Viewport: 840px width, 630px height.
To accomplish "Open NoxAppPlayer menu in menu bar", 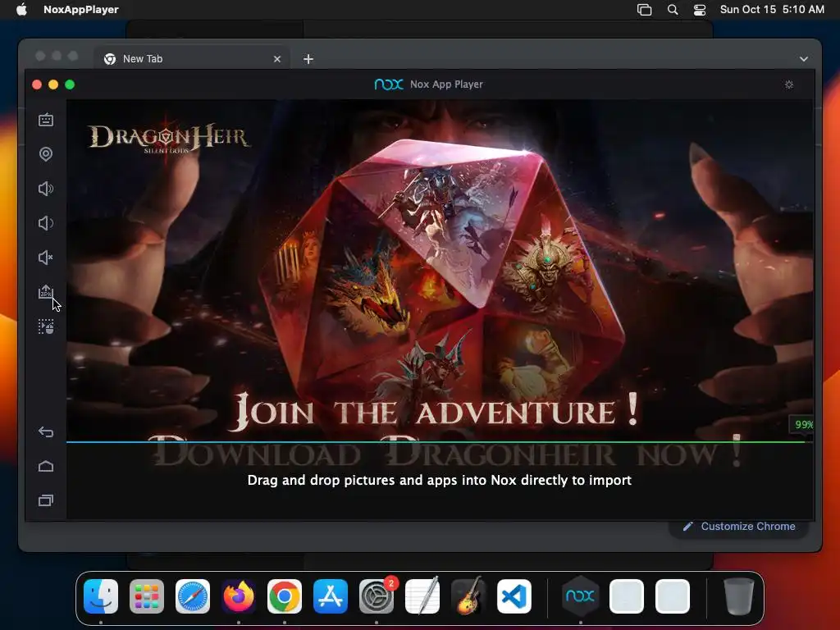I will pyautogui.click(x=81, y=10).
